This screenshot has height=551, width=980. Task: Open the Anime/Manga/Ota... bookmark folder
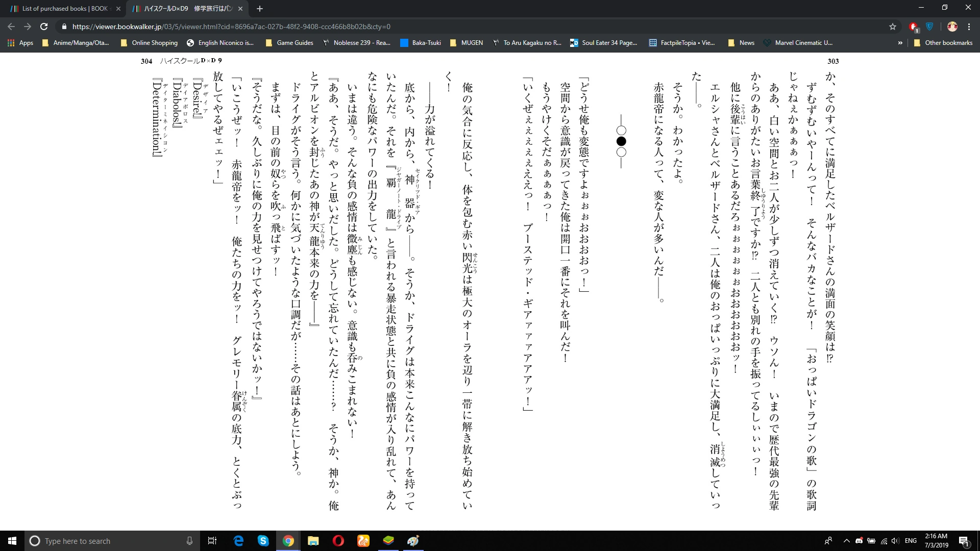click(x=76, y=43)
